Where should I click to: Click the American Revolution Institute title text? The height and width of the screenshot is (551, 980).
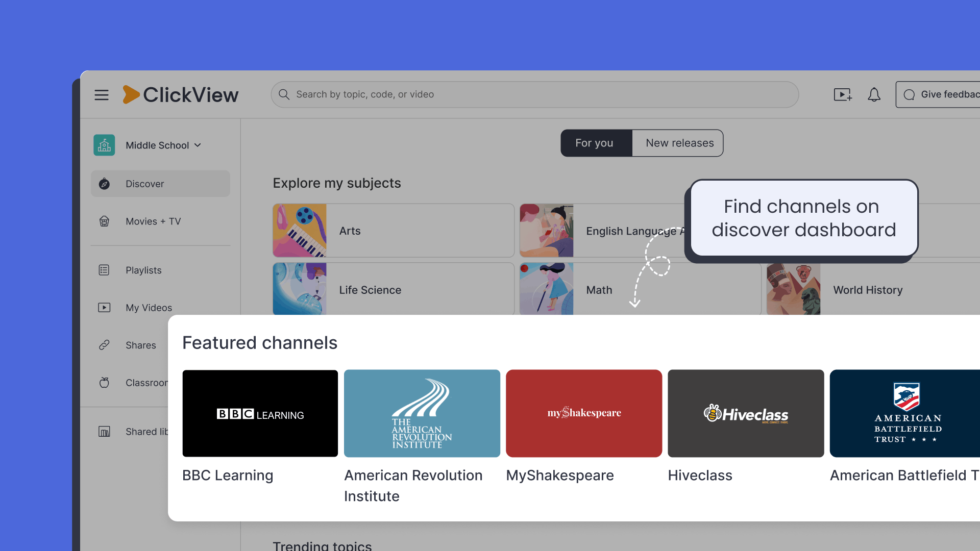(413, 486)
